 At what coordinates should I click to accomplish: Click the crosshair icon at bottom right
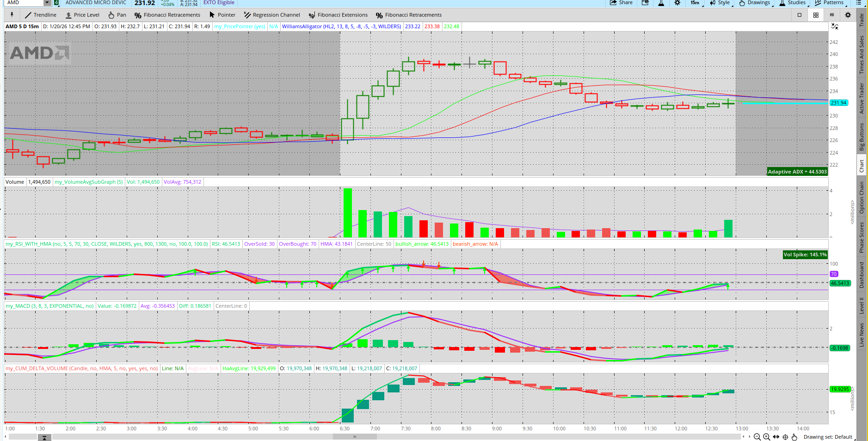785,437
